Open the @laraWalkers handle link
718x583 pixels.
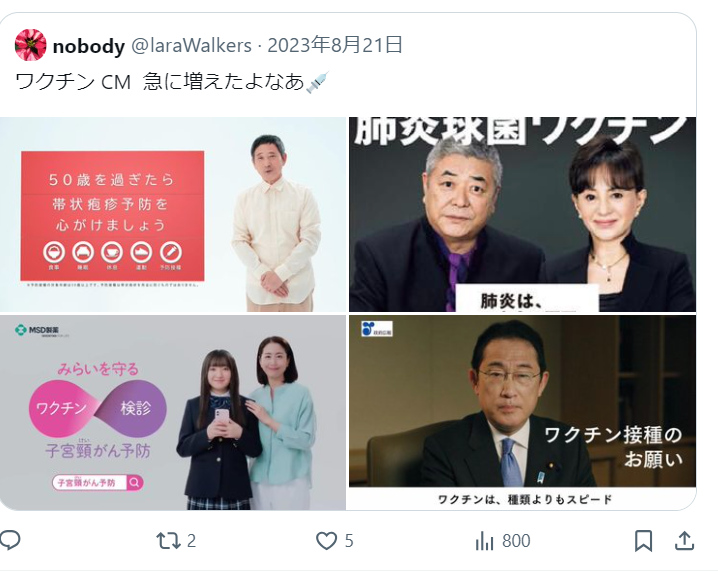point(191,45)
